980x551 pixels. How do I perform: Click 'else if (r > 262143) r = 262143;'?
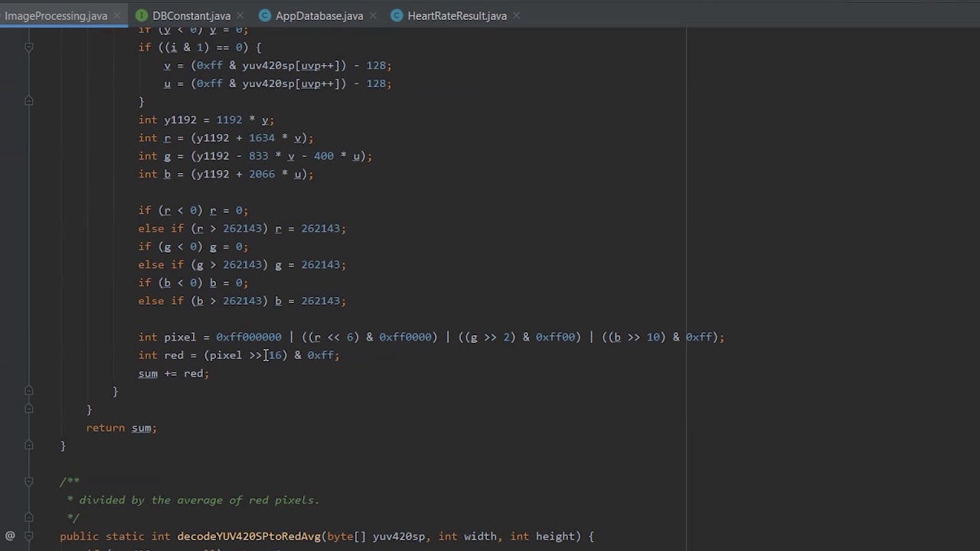(242, 229)
